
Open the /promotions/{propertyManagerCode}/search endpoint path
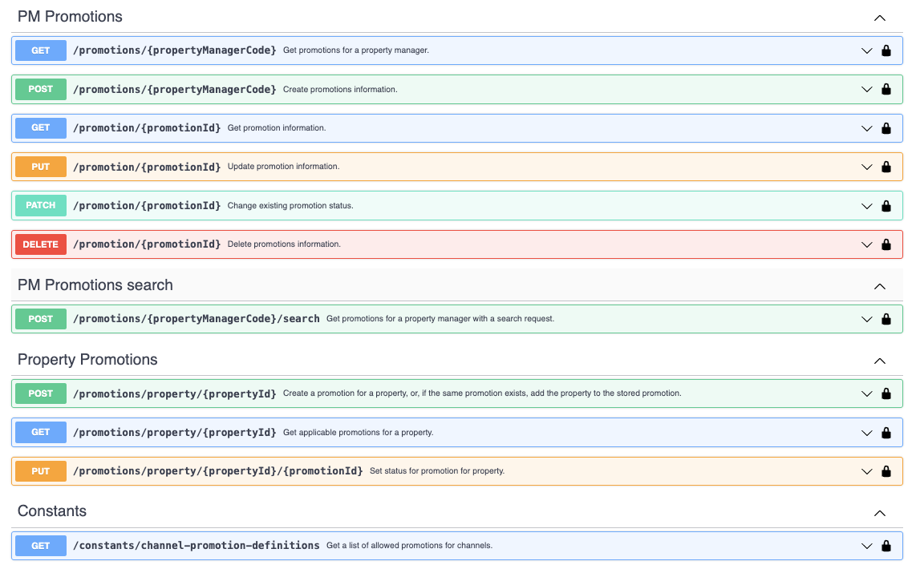point(197,319)
